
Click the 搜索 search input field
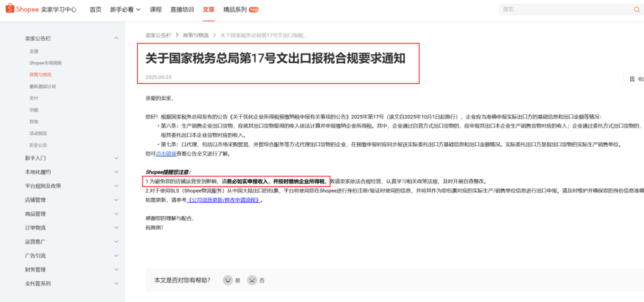click(561, 10)
